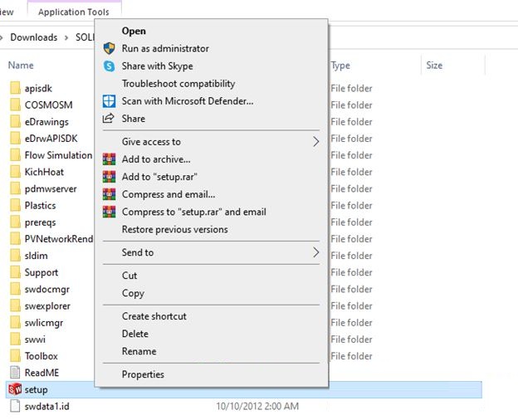518x420 pixels.
Task: Click the shield icon beside Run as administrator
Action: (x=109, y=49)
